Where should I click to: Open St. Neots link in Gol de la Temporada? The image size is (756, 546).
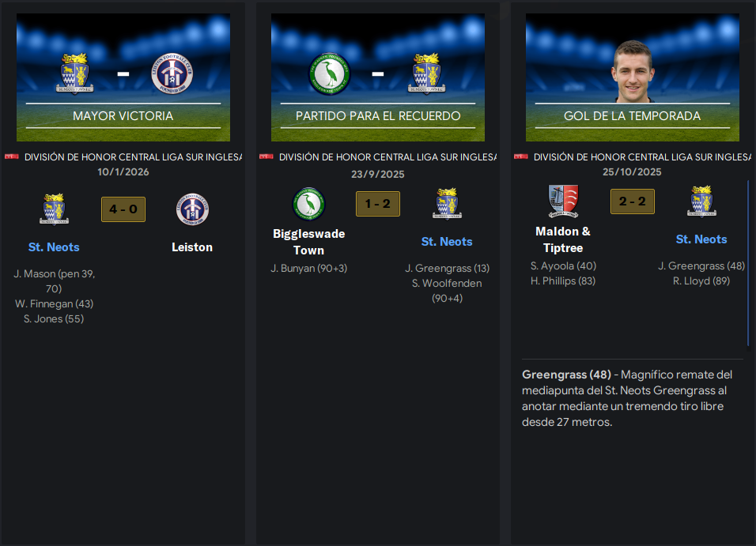click(x=701, y=239)
